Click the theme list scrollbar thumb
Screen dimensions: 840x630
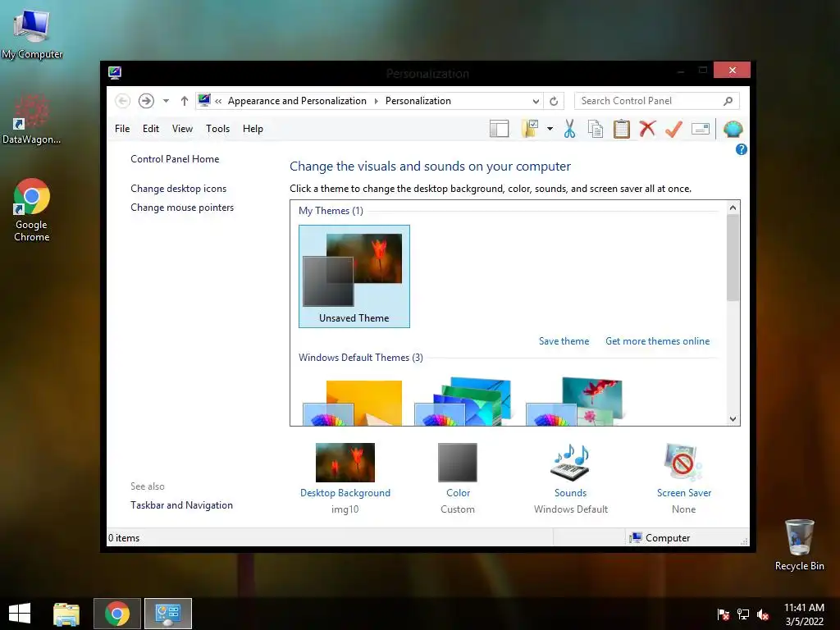(733, 258)
